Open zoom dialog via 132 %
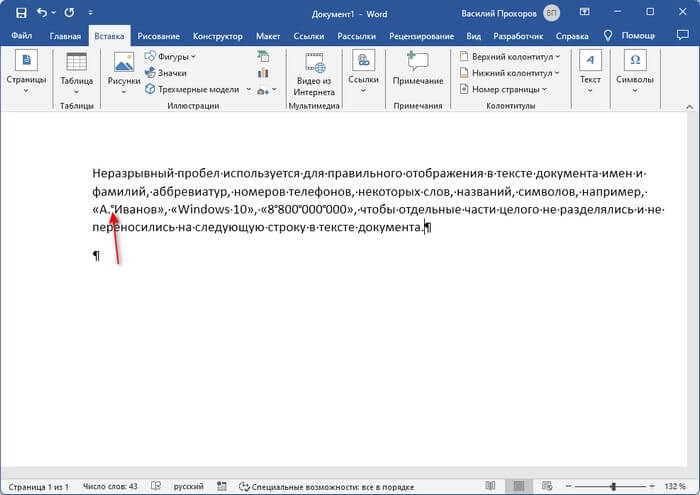The image size is (700, 495). click(675, 486)
